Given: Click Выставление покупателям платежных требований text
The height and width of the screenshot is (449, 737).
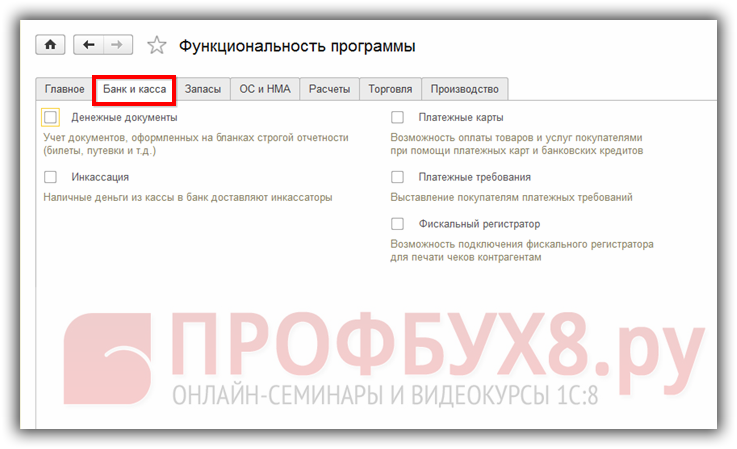Looking at the screenshot, I should click(x=511, y=197).
